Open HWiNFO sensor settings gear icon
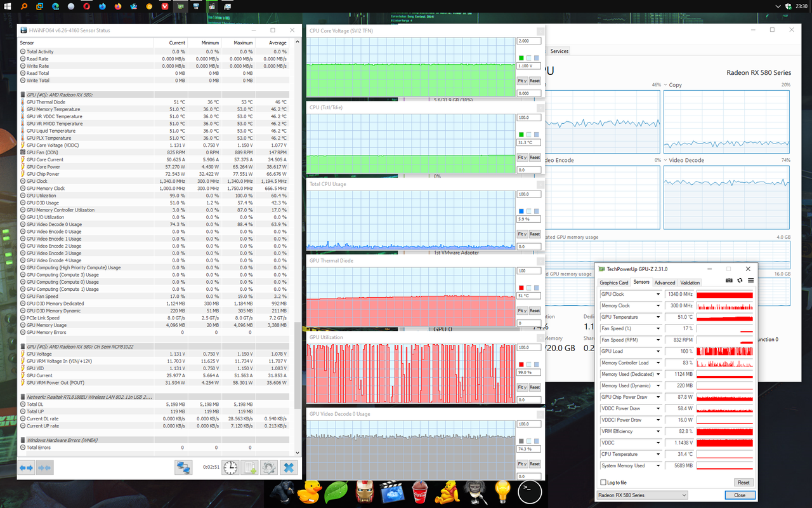Screen dimensions: 812x508 point(268,467)
